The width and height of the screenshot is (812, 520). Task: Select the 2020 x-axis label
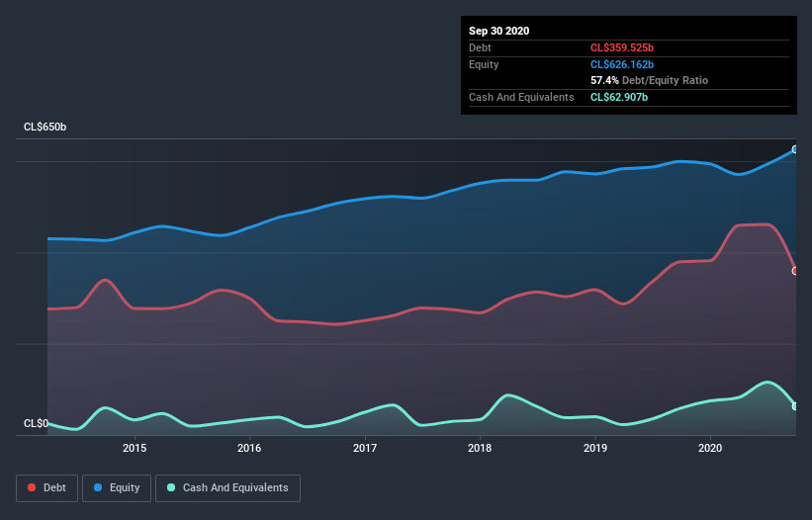click(710, 448)
